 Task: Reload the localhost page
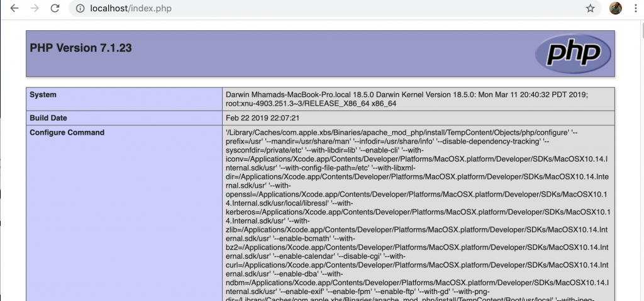click(x=55, y=9)
